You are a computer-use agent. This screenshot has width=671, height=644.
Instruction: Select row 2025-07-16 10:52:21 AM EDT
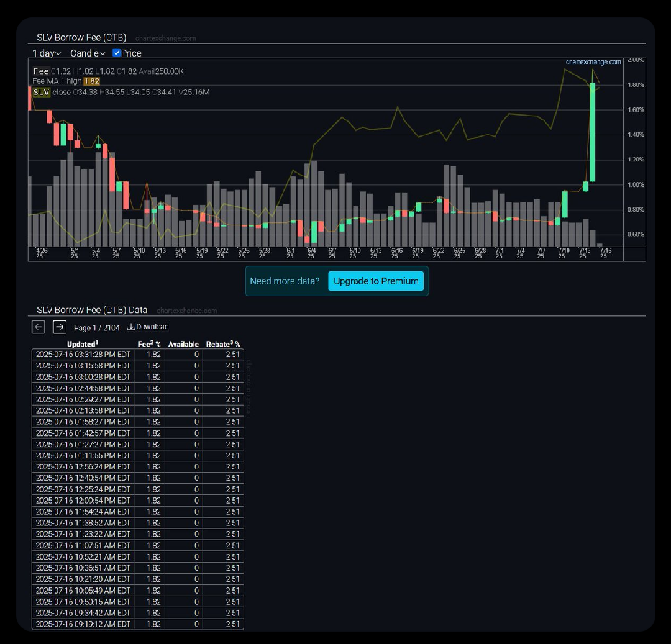coord(138,557)
